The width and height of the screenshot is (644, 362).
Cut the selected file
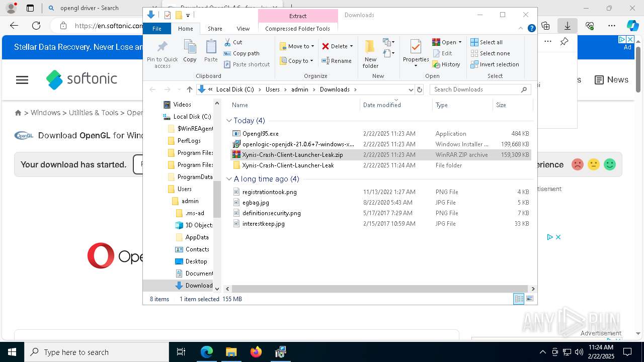pos(233,42)
